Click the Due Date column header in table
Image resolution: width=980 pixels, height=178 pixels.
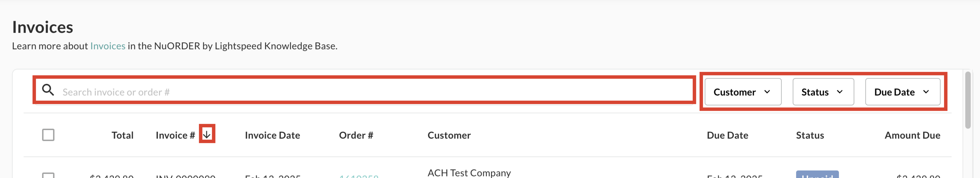pyautogui.click(x=727, y=135)
